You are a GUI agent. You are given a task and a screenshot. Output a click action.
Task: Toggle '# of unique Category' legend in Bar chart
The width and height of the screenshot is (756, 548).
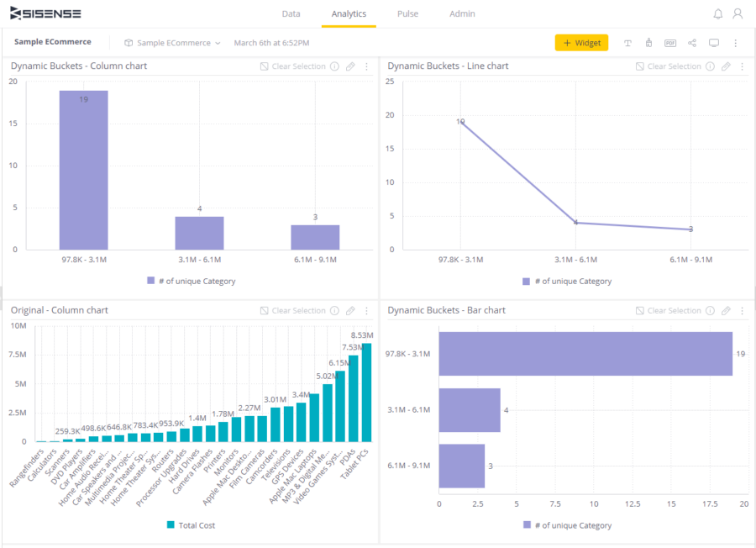568,524
